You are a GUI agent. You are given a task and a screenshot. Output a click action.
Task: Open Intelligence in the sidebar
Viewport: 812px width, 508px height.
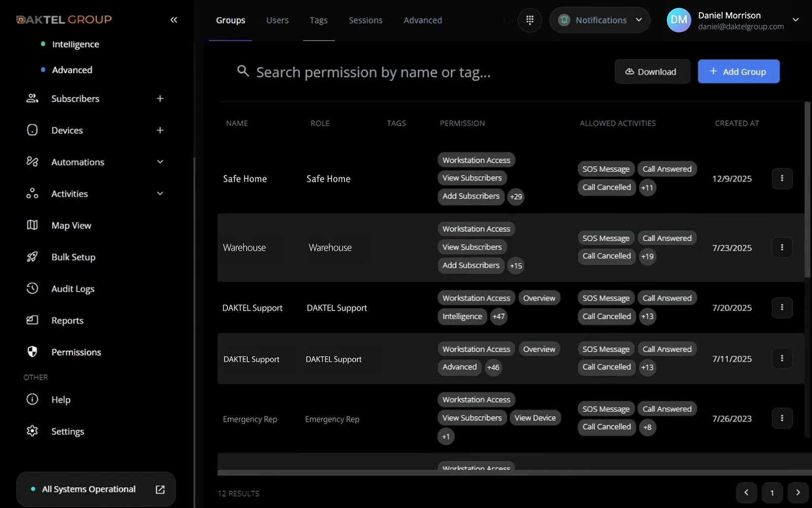(x=76, y=44)
